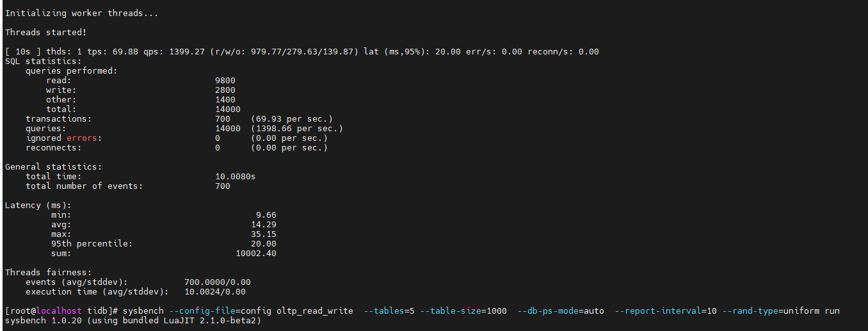Image resolution: width=868 pixels, height=331 pixels.
Task: Click the max latency value 35.15
Action: pyautogui.click(x=264, y=234)
